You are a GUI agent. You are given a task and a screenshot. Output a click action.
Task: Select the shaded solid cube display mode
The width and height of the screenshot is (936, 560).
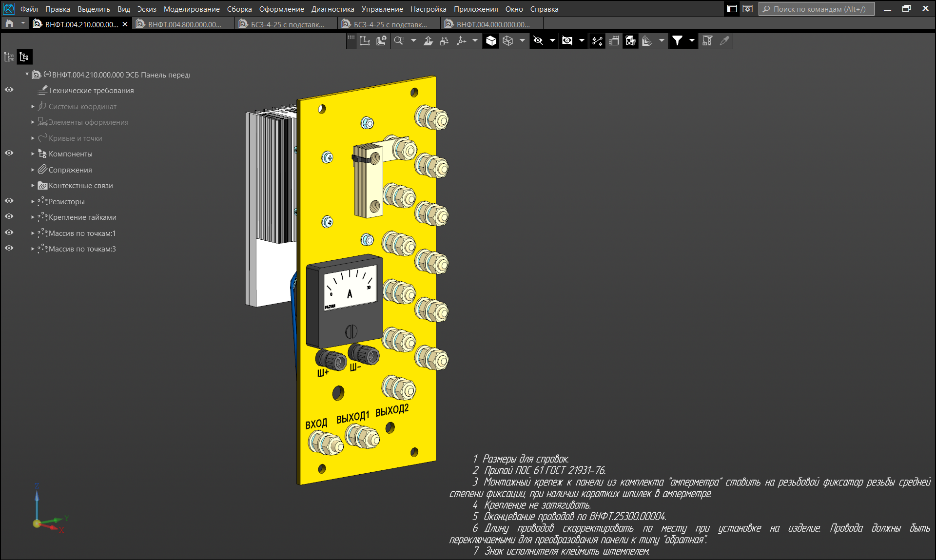point(491,41)
